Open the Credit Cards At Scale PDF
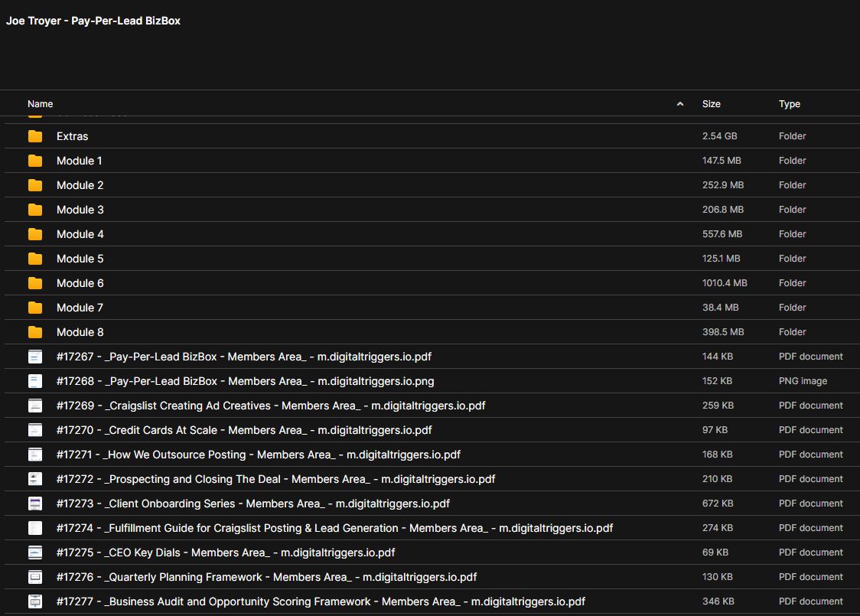 [243, 430]
